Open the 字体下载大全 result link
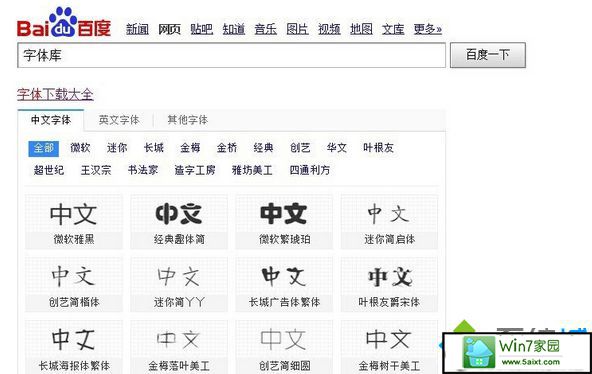The height and width of the screenshot is (374, 592). 55,94
